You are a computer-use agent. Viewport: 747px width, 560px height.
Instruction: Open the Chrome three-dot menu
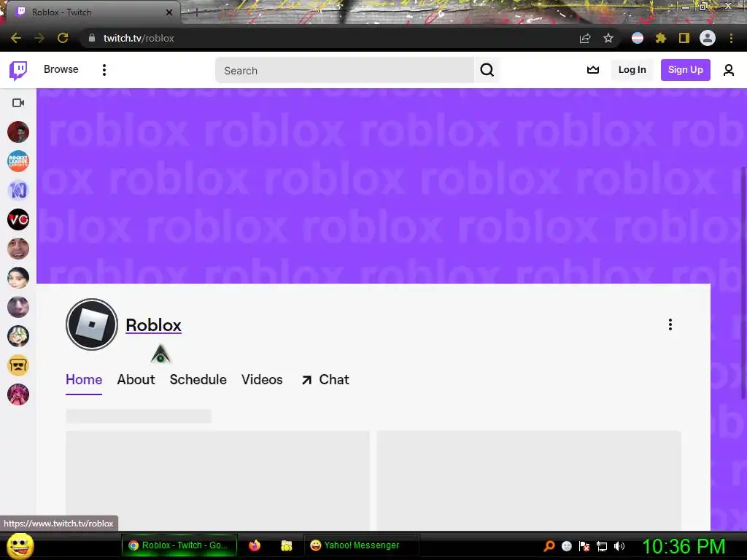pyautogui.click(x=731, y=38)
